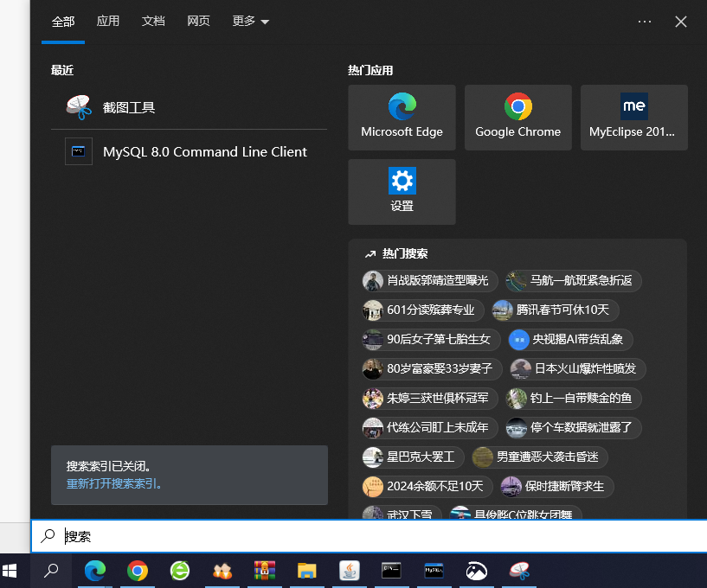The image size is (707, 588).
Task: Click trending chip 日本火山爆炸性喷发
Action: (x=577, y=369)
